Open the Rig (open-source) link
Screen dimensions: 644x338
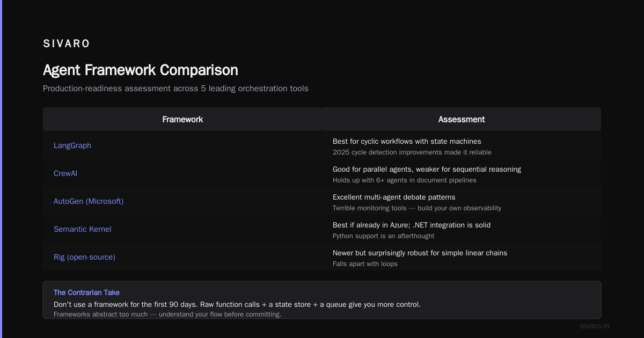pyautogui.click(x=84, y=257)
